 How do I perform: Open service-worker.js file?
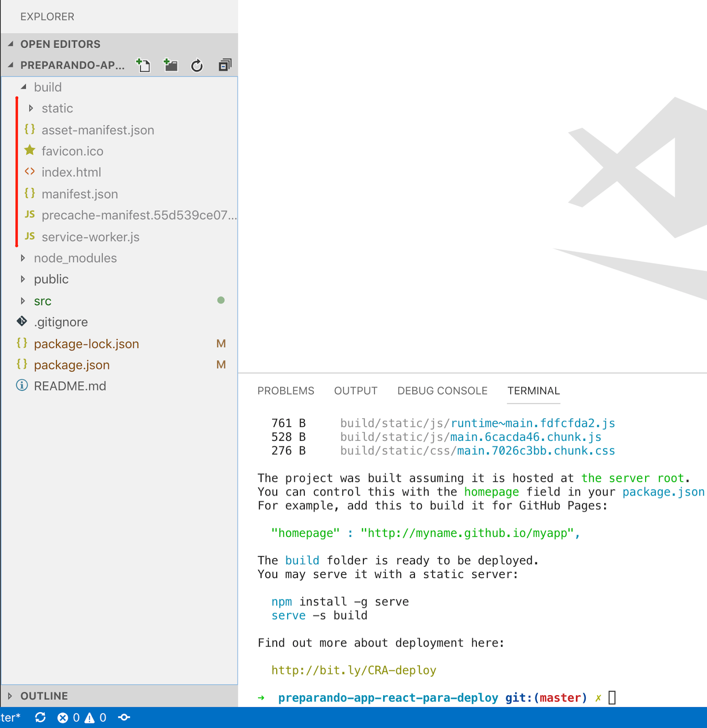(x=91, y=237)
